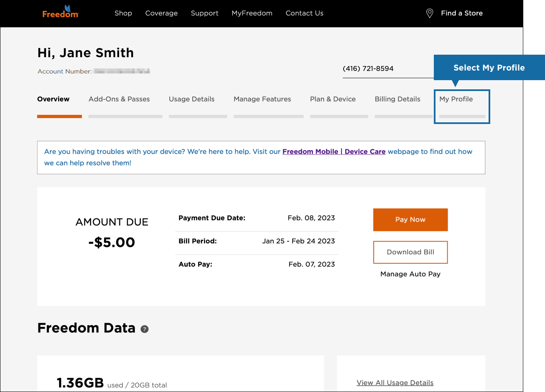Viewport: 545px width, 392px height.
Task: Open Manage Auto Pay link
Action: [x=410, y=274]
